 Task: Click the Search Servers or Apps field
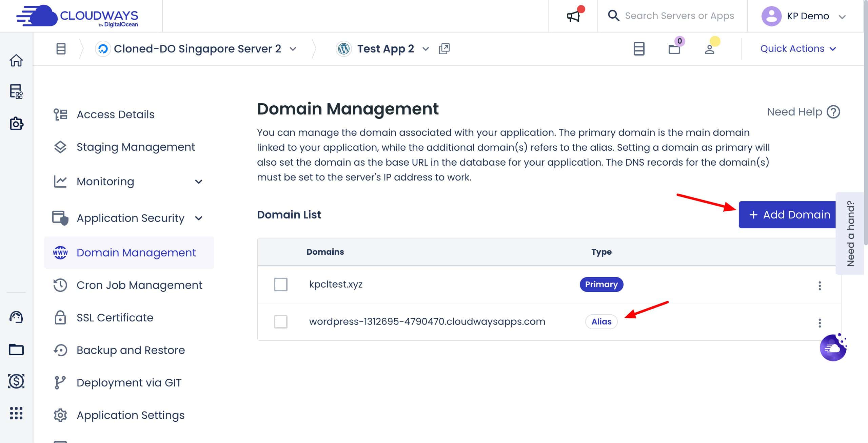tap(679, 16)
